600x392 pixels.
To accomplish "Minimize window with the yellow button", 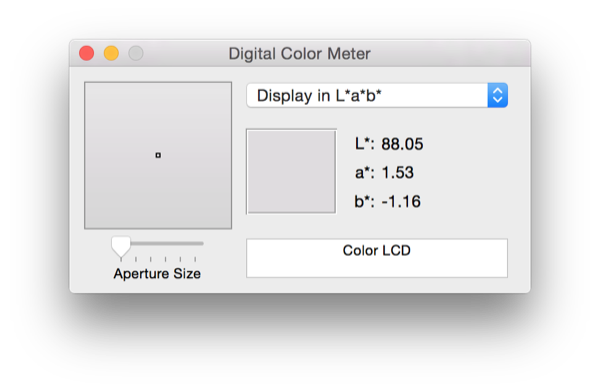I will (111, 53).
